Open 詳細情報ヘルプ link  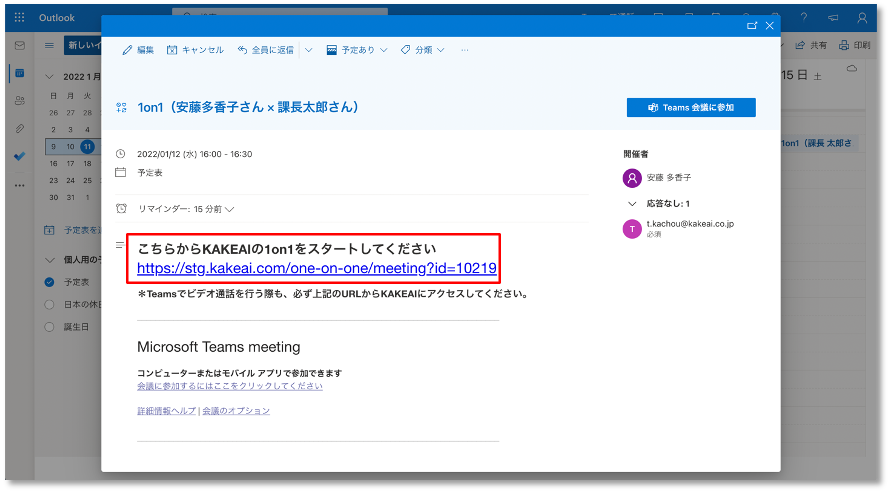pyautogui.click(x=166, y=411)
